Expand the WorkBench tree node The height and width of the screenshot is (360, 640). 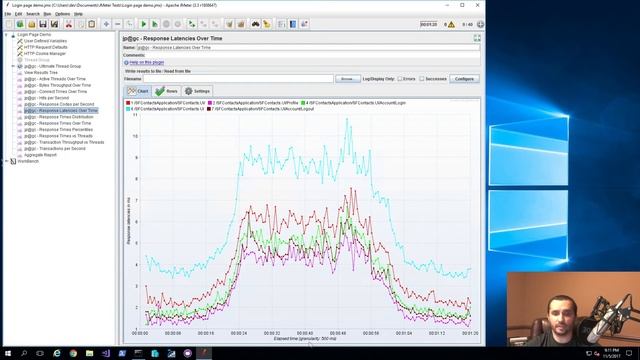click(6, 161)
